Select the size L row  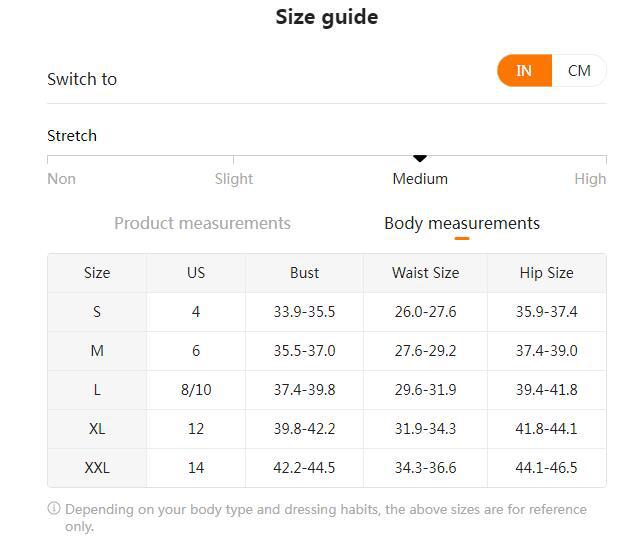coord(97,390)
